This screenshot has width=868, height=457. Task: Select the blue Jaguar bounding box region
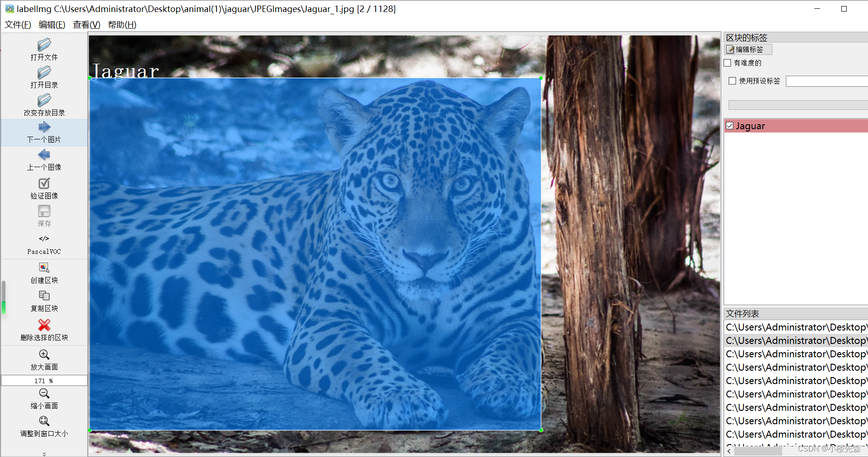[x=315, y=254]
